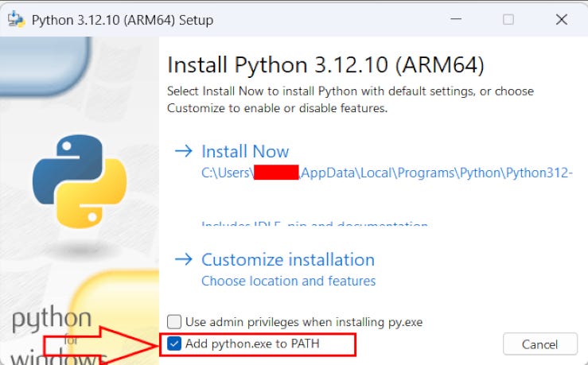Toggle Add python.exe to PATH checkbox
Screen dimensions: 588x365
pyautogui.click(x=174, y=344)
